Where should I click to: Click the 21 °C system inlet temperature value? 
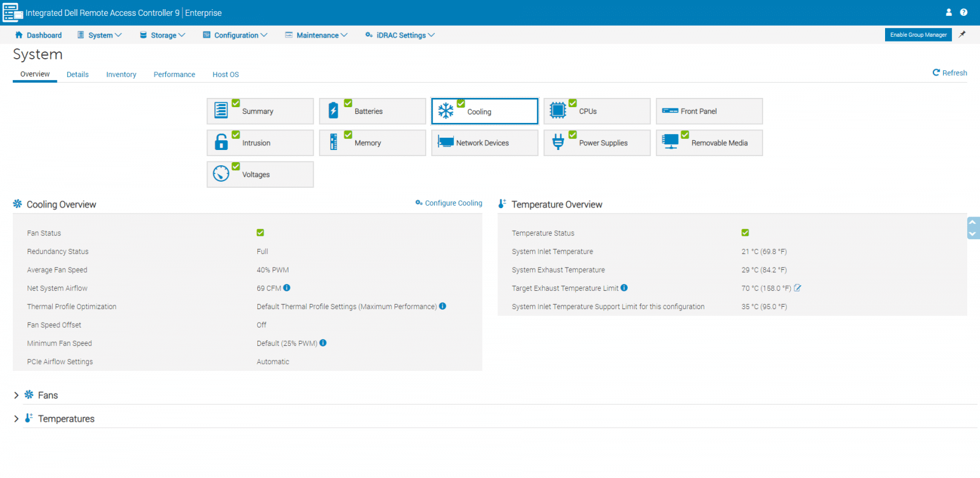coord(764,252)
